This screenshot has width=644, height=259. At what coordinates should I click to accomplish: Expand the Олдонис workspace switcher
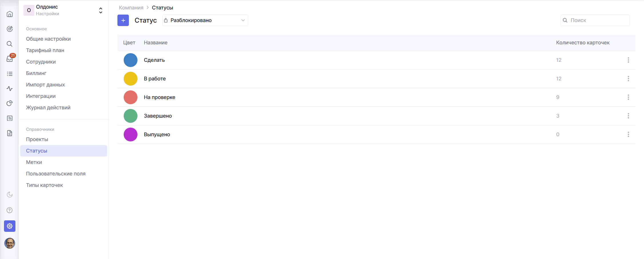(101, 11)
